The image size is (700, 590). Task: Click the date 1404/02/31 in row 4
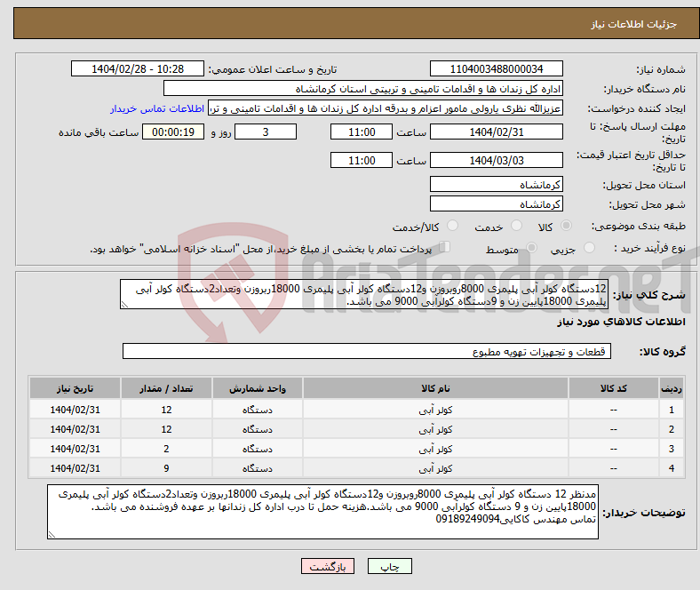(x=75, y=468)
